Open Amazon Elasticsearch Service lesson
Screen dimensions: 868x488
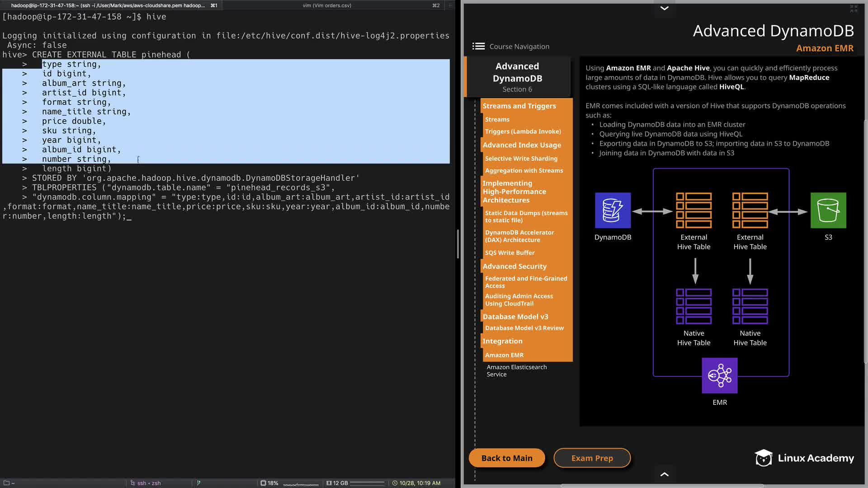coord(516,371)
